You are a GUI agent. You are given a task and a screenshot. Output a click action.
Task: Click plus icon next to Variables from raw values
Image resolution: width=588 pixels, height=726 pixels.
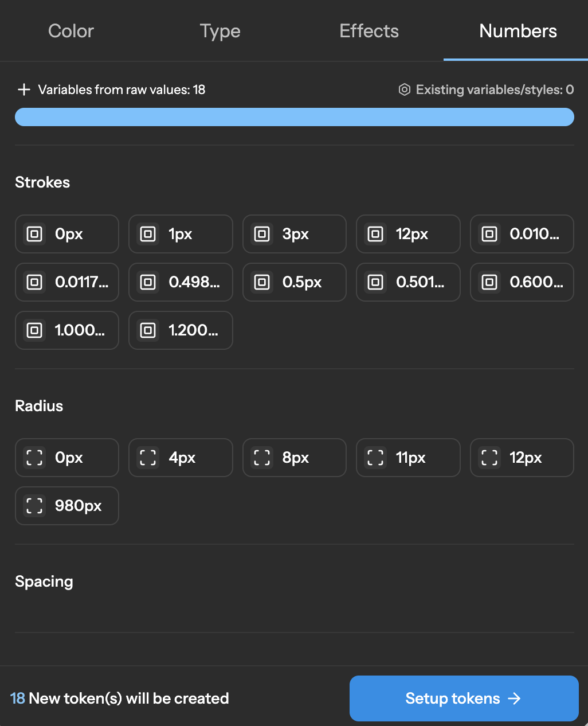pyautogui.click(x=23, y=89)
